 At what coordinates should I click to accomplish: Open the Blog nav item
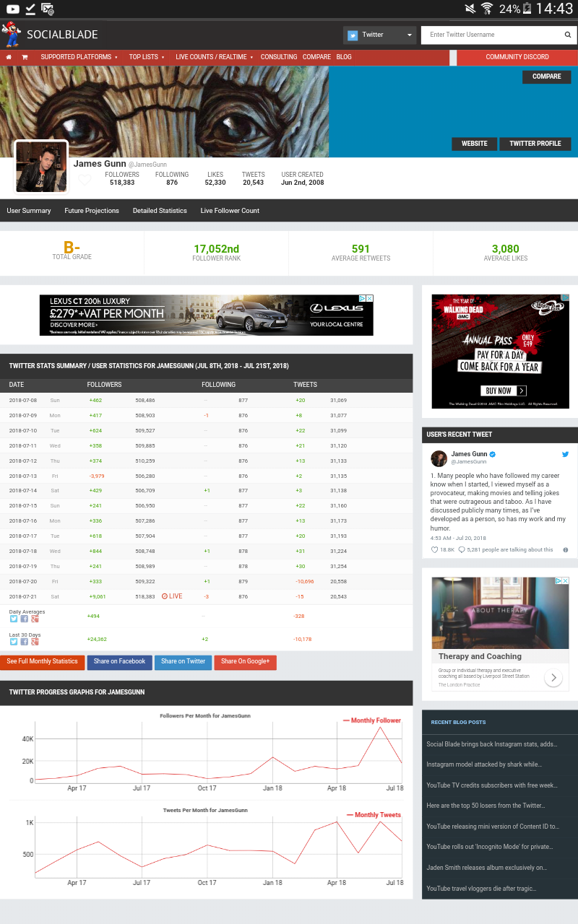(344, 57)
